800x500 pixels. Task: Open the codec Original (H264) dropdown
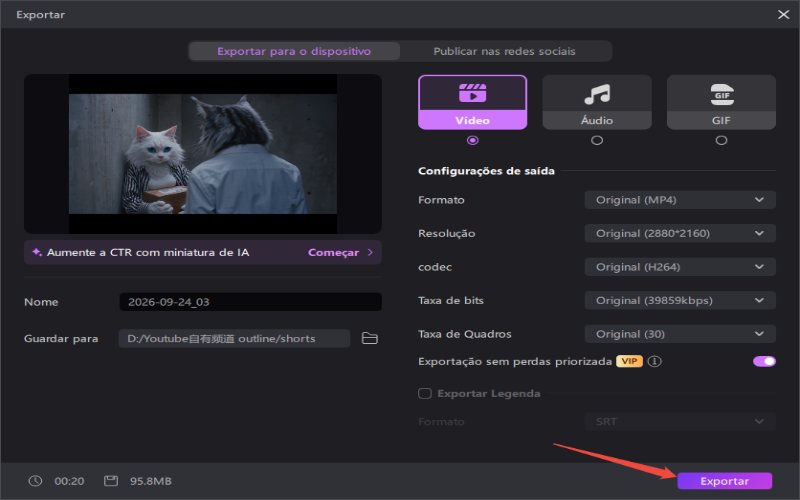pyautogui.click(x=680, y=267)
